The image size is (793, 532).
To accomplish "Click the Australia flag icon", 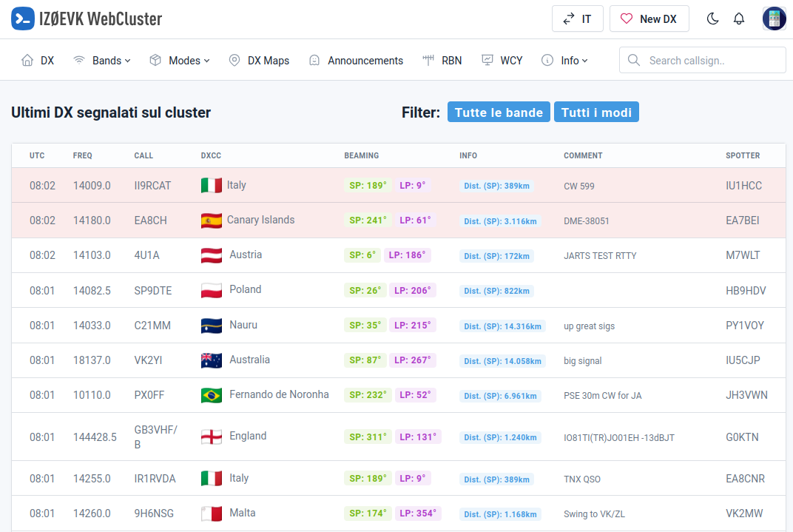I will [212, 360].
